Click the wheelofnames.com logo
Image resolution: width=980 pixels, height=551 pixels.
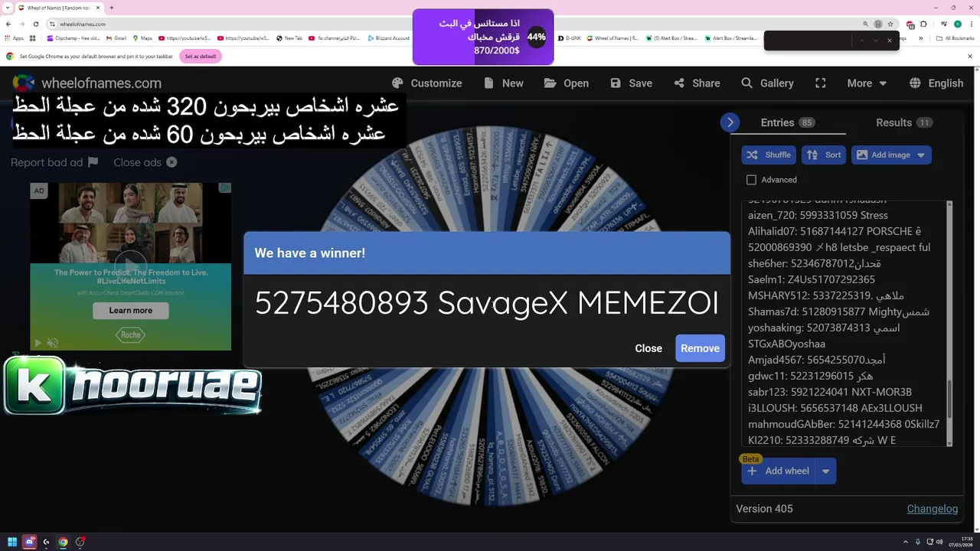[87, 83]
